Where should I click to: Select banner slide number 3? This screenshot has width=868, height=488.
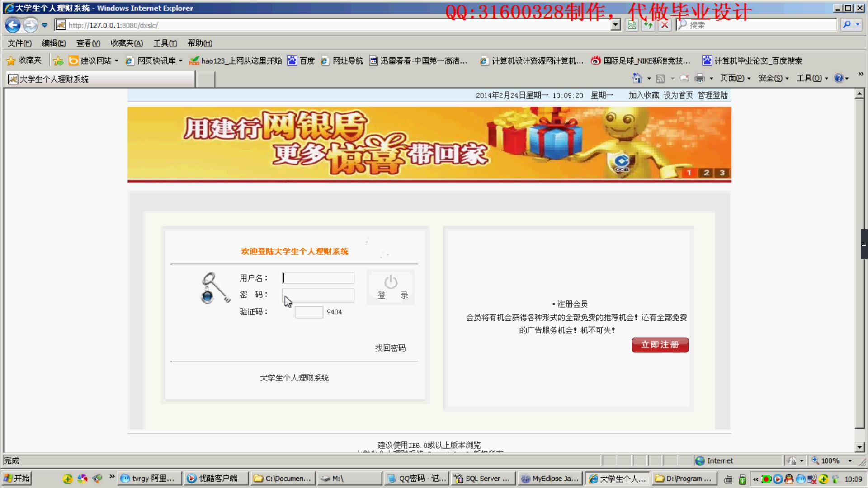tap(722, 173)
